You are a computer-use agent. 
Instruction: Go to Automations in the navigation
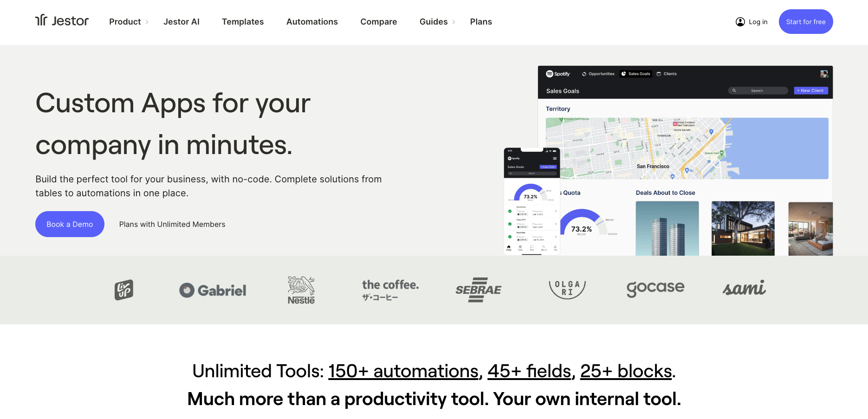312,22
